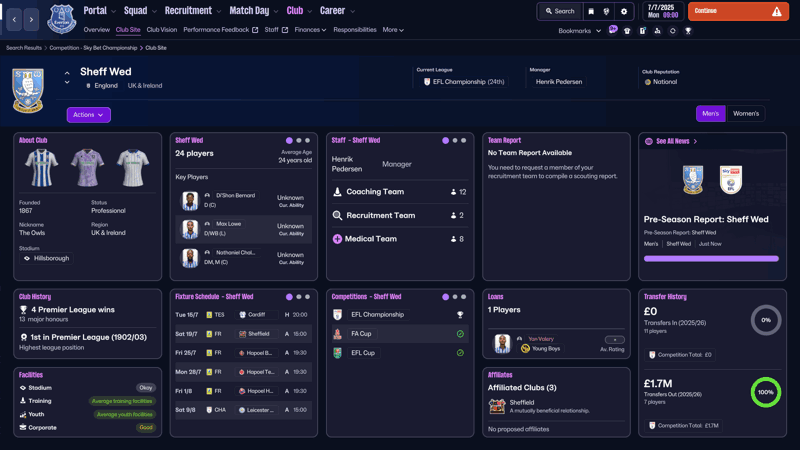Image resolution: width=800 pixels, height=450 pixels.
Task: Click the globe icon in the top bar
Action: tap(606, 11)
